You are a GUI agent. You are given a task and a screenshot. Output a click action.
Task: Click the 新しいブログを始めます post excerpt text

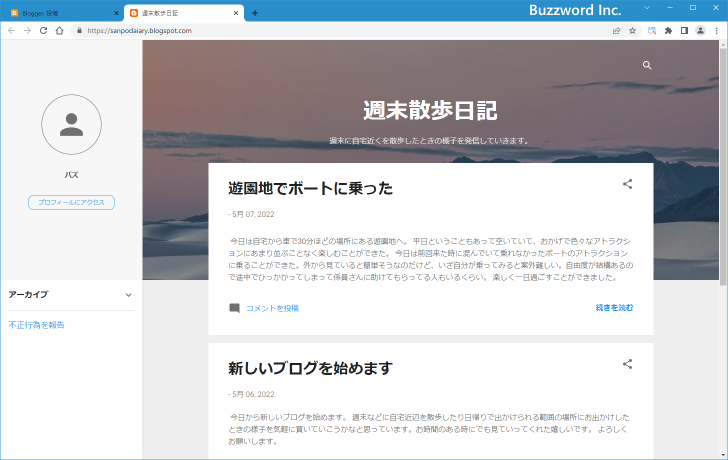coord(429,429)
